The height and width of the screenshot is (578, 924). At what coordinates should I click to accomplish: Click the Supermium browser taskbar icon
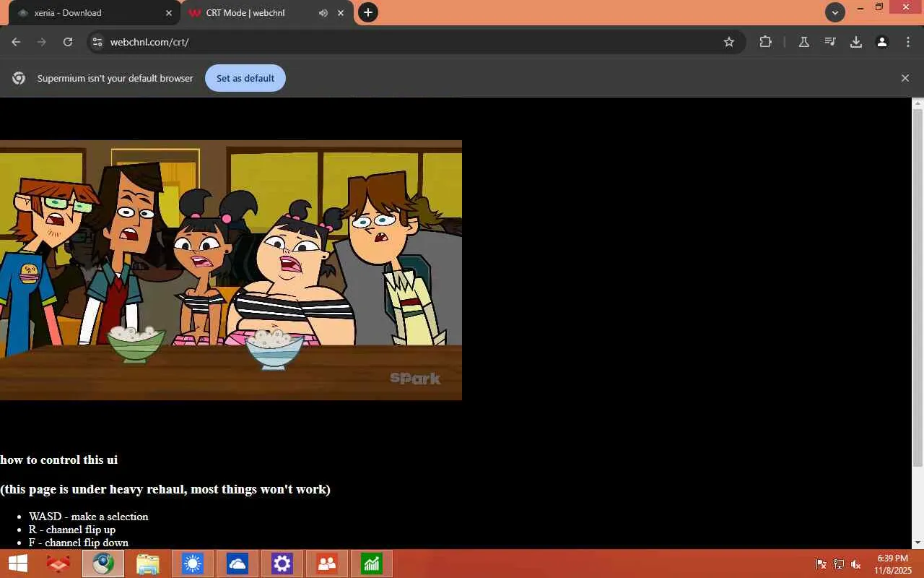tap(103, 564)
